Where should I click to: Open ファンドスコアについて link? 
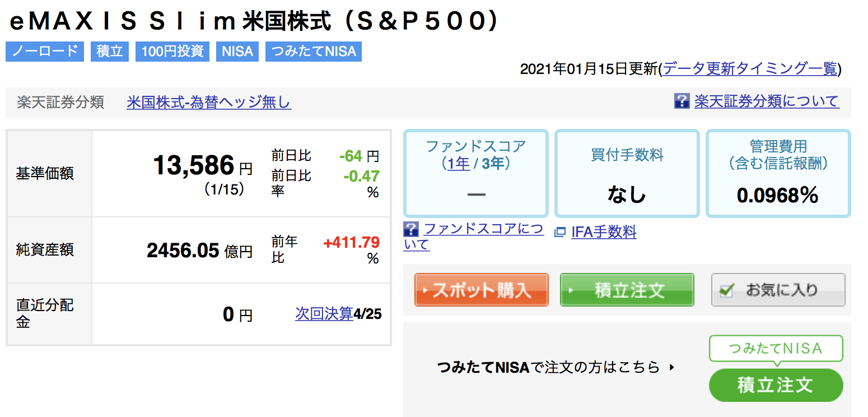point(473,237)
